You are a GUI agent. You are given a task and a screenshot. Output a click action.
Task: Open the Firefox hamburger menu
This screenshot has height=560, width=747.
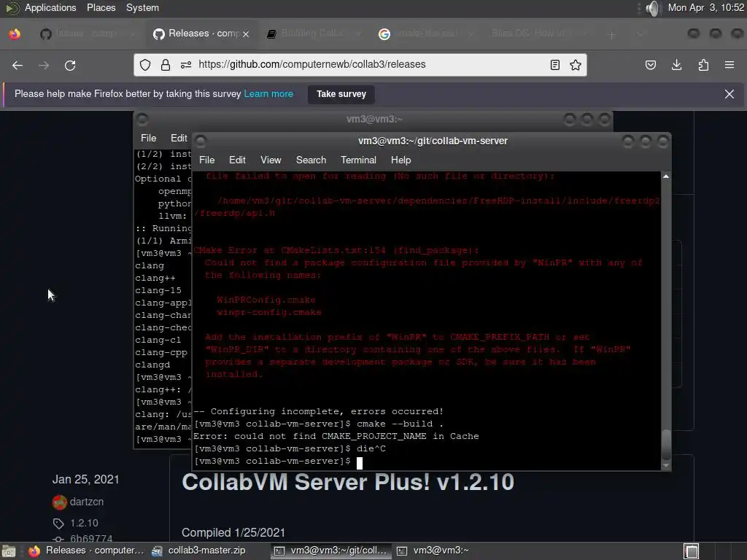click(x=729, y=65)
